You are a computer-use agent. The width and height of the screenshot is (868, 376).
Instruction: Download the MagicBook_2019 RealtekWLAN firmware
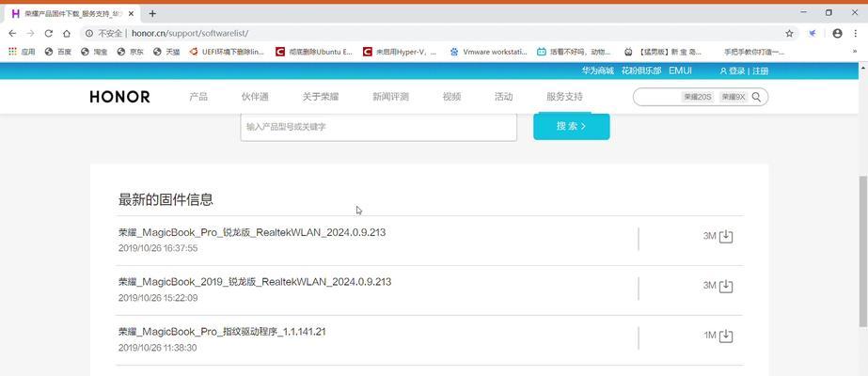pos(726,287)
